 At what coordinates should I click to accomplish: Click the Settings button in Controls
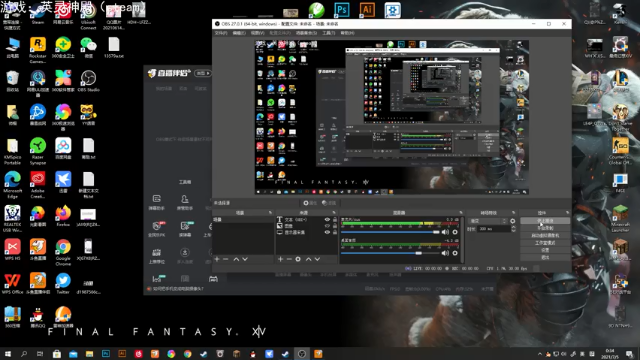[x=545, y=250]
